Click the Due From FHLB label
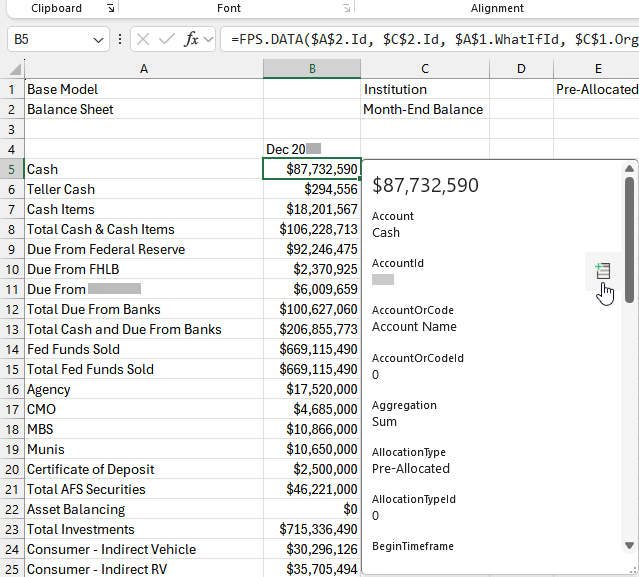The width and height of the screenshot is (639, 577). pyautogui.click(x=73, y=269)
